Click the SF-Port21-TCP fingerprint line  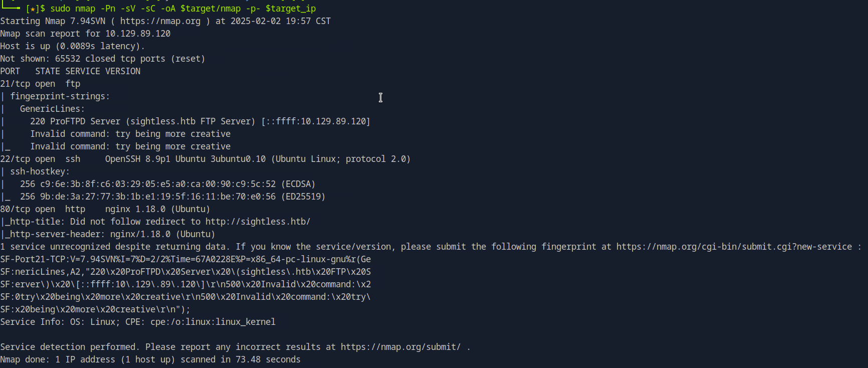coord(185,259)
